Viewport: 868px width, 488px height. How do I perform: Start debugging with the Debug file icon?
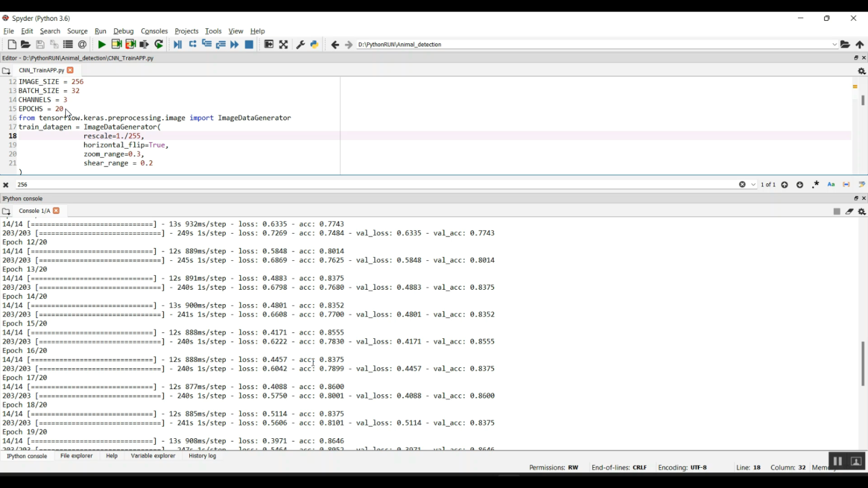(178, 45)
